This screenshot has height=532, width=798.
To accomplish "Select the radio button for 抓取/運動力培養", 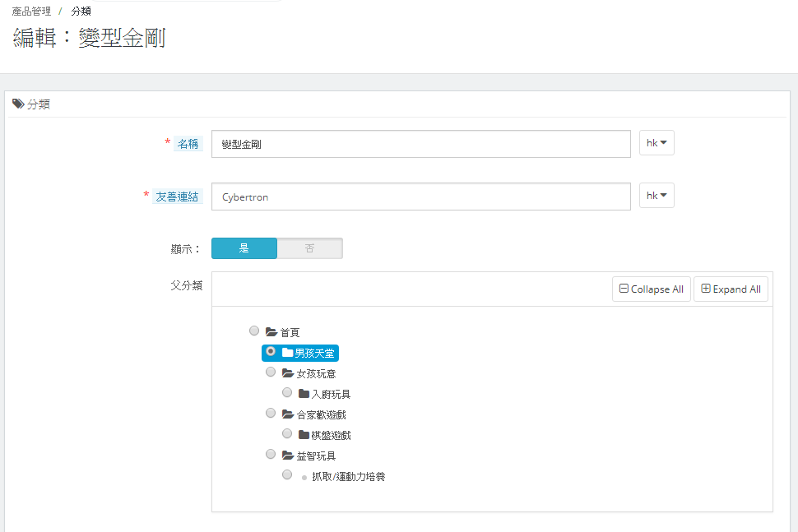I will click(286, 474).
